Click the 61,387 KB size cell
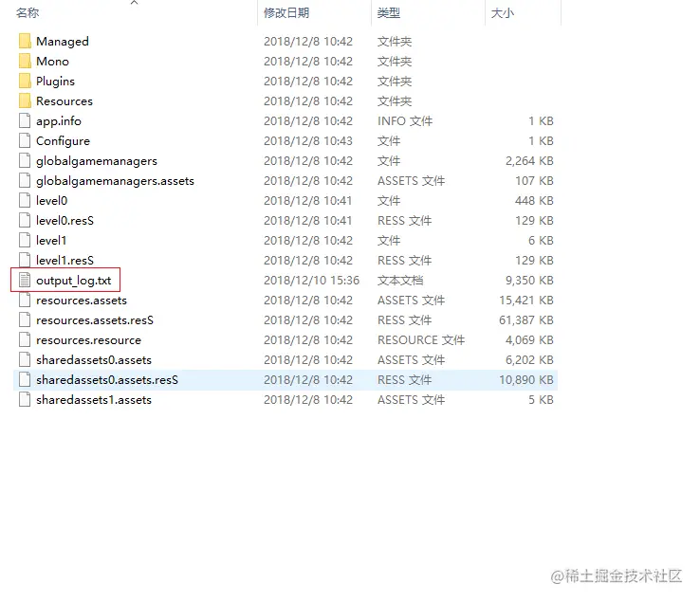 point(526,320)
